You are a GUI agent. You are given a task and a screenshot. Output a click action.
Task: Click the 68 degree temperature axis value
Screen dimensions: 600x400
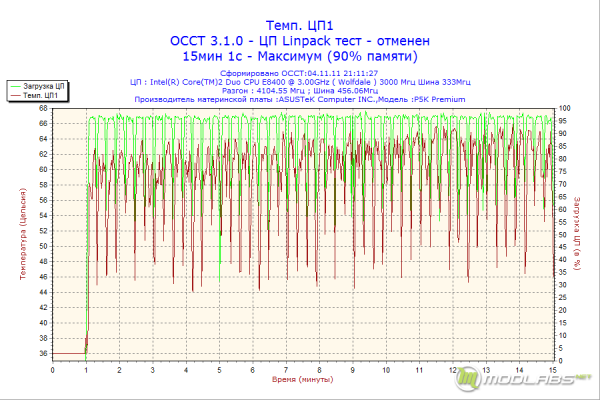[x=43, y=108]
